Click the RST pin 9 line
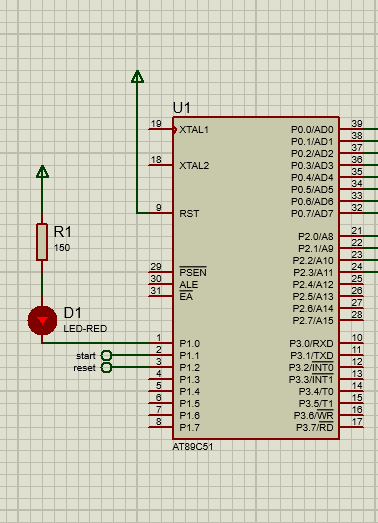Viewport: 378px width, 523px height. pos(160,213)
